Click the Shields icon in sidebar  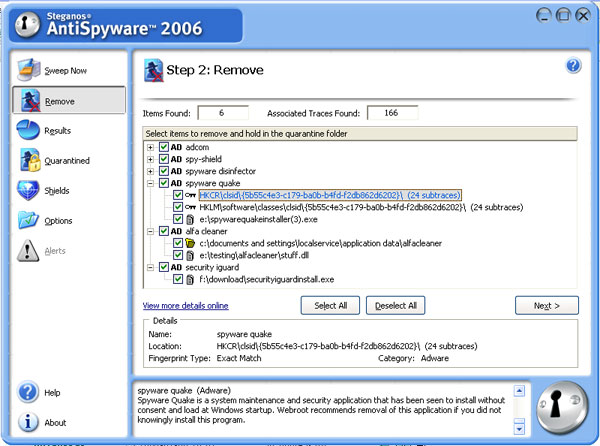click(28, 190)
